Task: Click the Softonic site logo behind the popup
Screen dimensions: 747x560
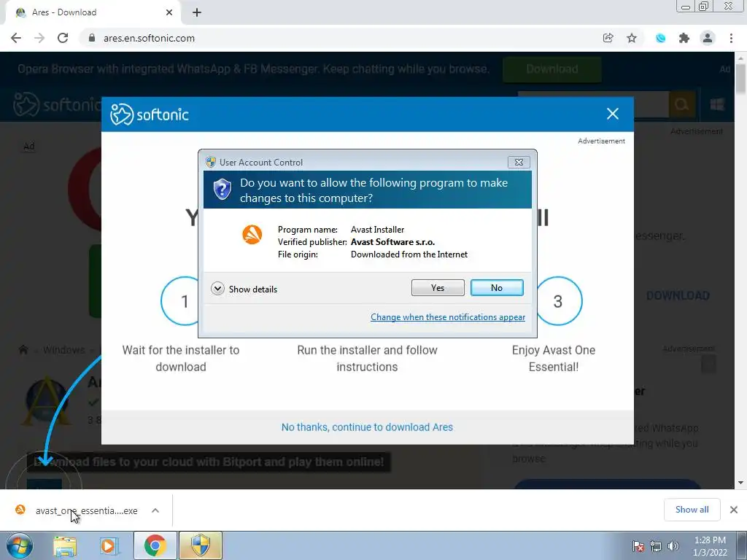Action: coord(57,104)
